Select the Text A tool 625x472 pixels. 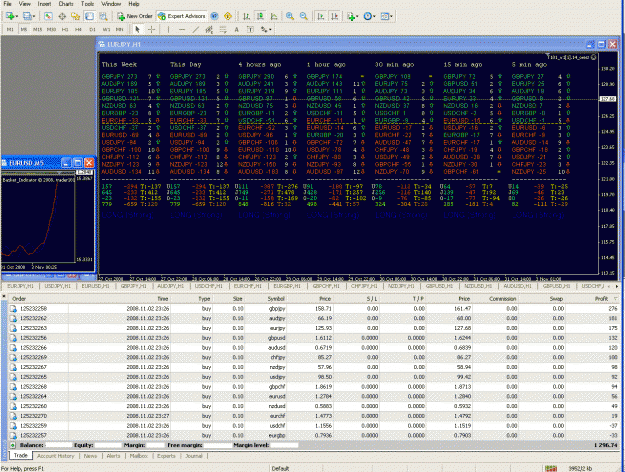[236, 29]
